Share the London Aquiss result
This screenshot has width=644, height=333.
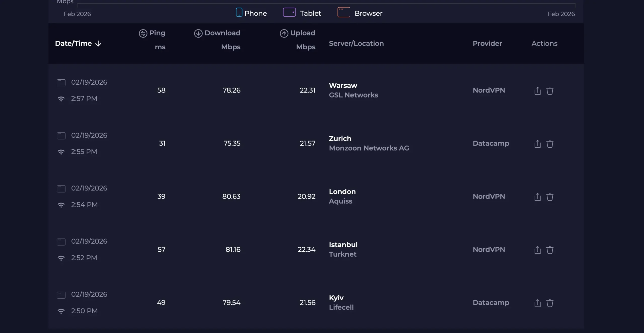pos(537,197)
